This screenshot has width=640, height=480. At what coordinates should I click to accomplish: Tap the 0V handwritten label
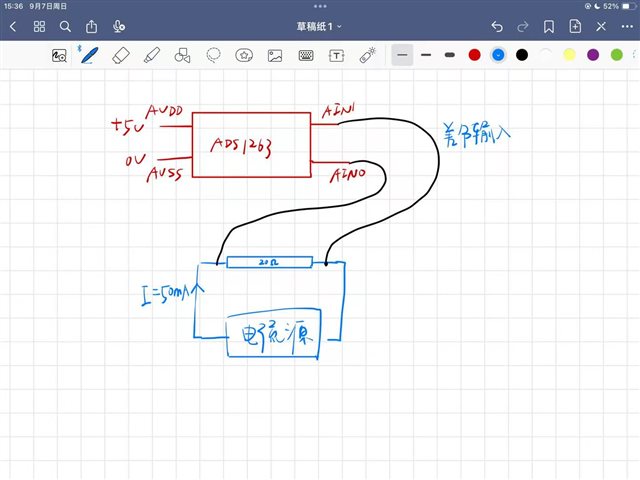(x=136, y=160)
